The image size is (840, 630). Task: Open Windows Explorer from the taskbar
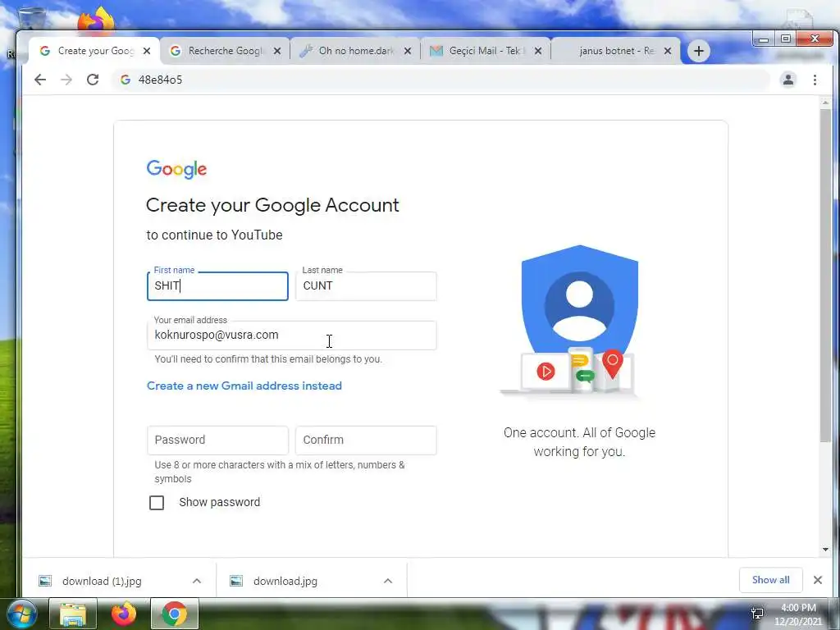click(73, 614)
